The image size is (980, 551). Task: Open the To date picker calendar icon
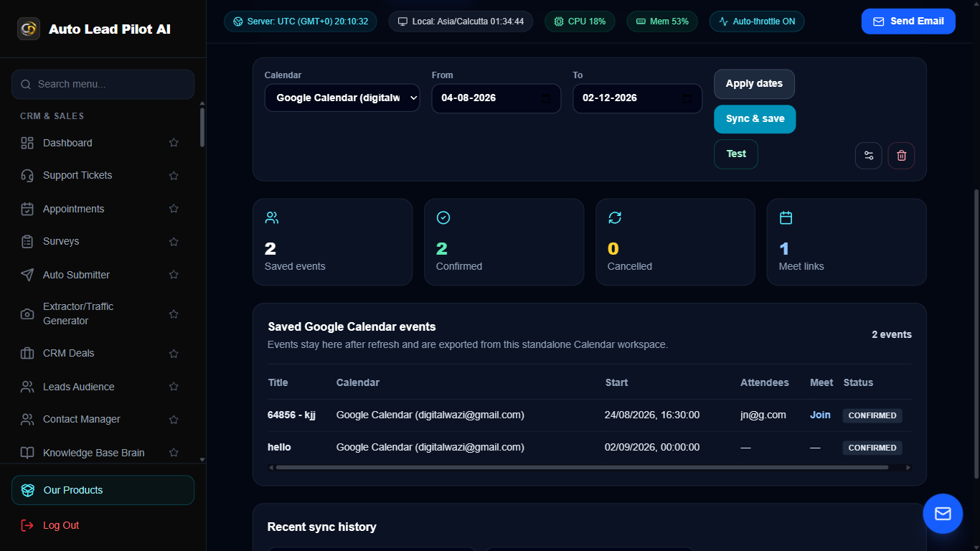click(687, 98)
